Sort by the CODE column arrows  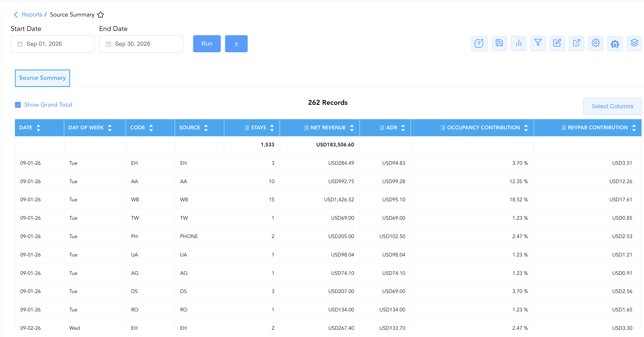point(151,128)
